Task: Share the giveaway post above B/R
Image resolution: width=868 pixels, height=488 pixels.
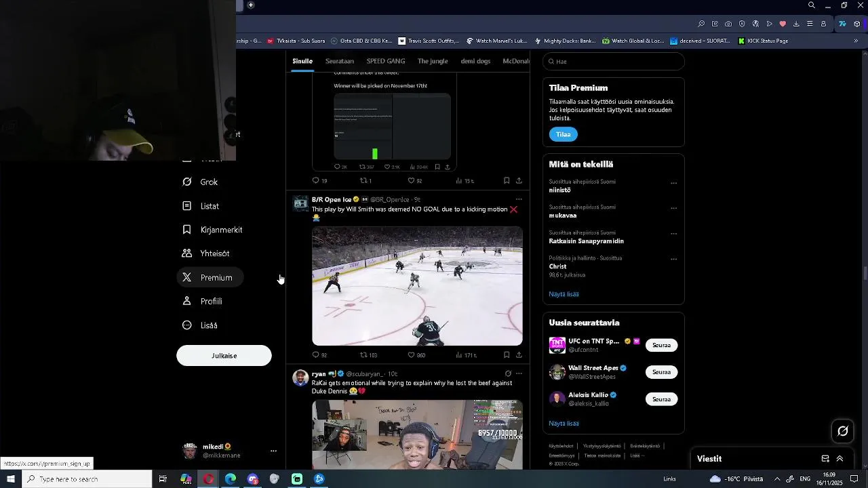Action: pyautogui.click(x=519, y=180)
